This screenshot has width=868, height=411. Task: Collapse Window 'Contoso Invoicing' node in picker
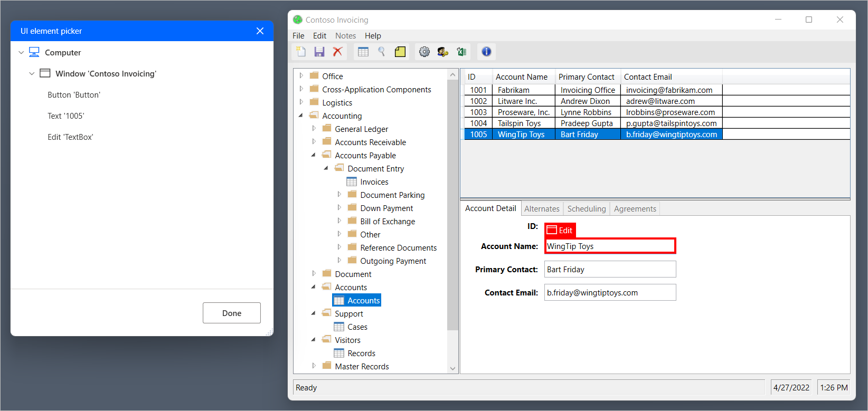(x=32, y=74)
